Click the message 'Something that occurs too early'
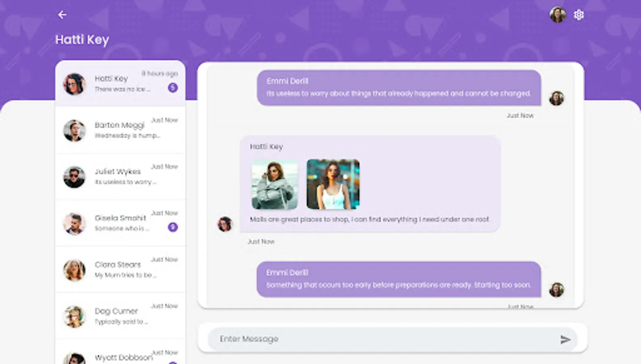 point(399,285)
